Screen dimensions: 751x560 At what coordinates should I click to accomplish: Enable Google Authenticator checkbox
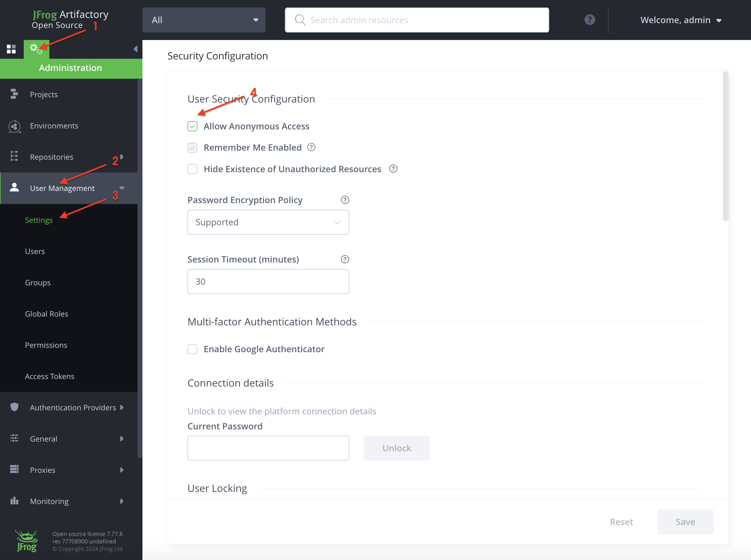pos(192,349)
